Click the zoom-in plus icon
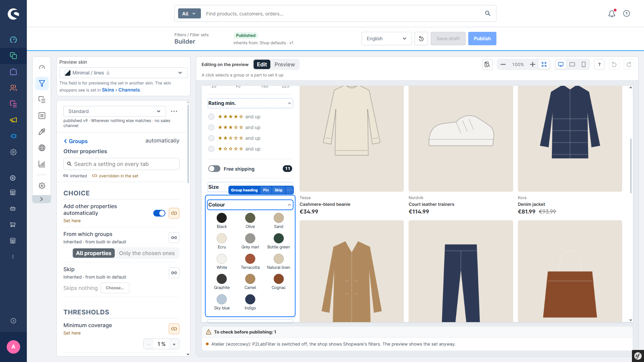Viewport: 644px width, 362px height. pyautogui.click(x=532, y=64)
